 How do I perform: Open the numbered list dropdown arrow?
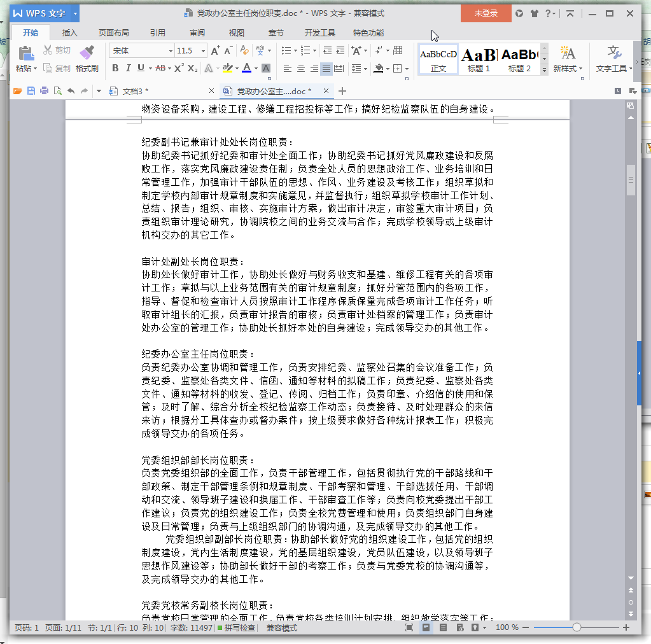coord(314,51)
